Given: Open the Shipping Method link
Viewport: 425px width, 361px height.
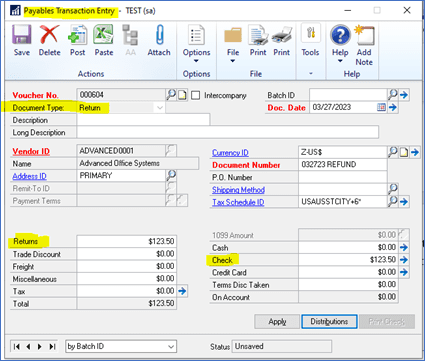Looking at the screenshot, I should [x=238, y=190].
